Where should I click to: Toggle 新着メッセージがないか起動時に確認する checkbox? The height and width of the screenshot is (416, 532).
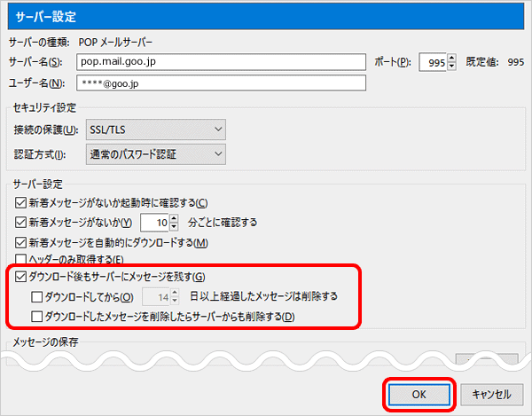pyautogui.click(x=22, y=203)
